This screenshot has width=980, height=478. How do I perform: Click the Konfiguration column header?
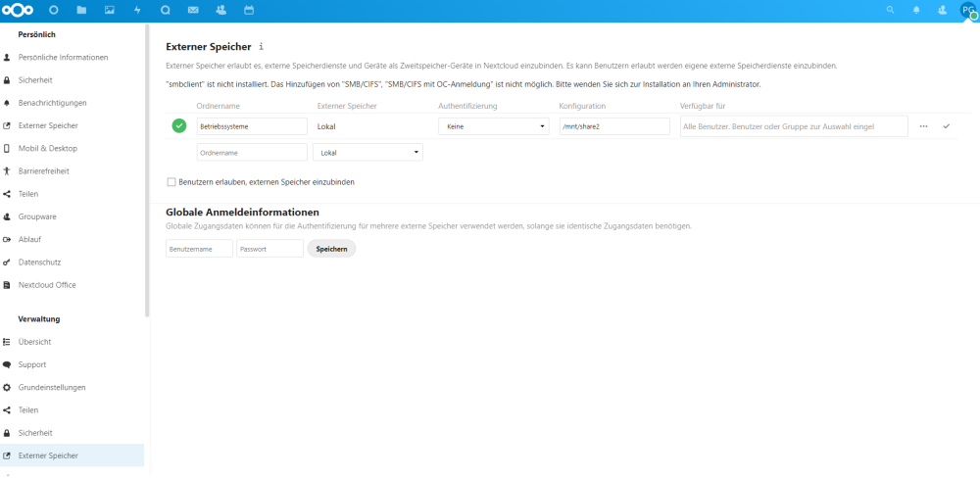pyautogui.click(x=582, y=106)
